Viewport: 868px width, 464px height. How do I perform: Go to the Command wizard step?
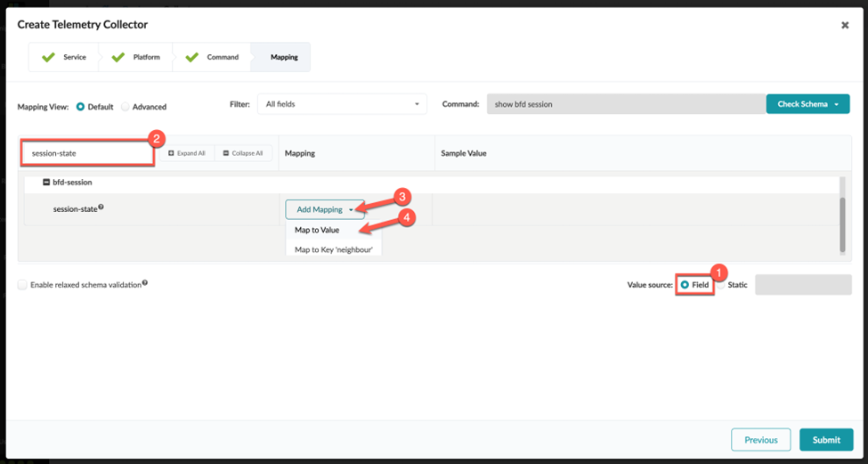[213, 57]
